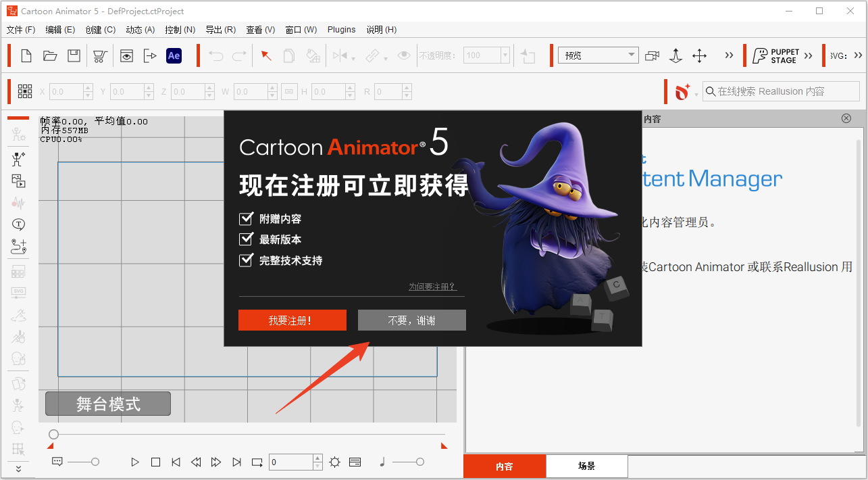The width and height of the screenshot is (868, 480).
Task: Toggle the 最新版本 checkbox
Action: [246, 239]
